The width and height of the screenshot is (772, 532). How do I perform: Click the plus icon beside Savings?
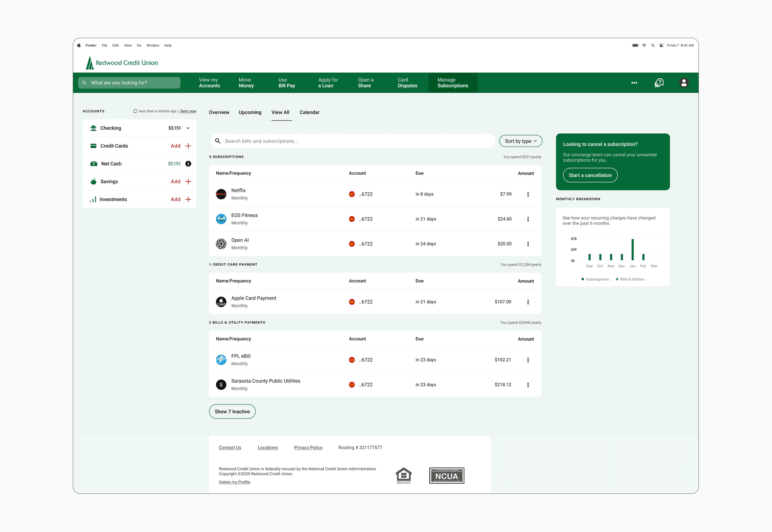pyautogui.click(x=188, y=182)
